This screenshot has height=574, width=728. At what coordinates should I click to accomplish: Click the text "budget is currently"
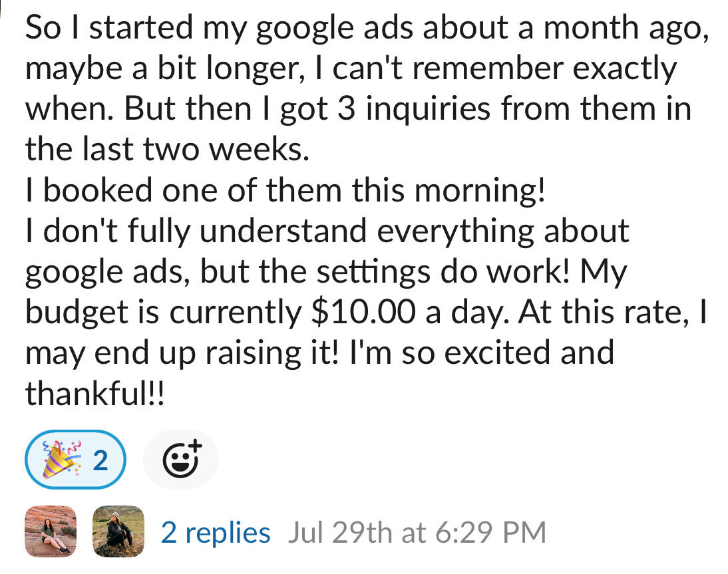[164, 313]
